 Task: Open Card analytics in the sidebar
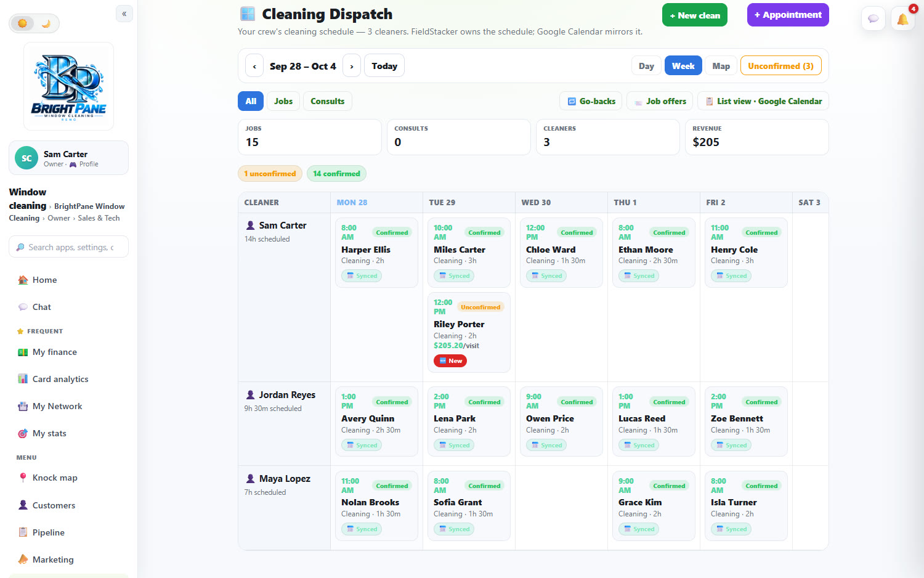coord(68,379)
